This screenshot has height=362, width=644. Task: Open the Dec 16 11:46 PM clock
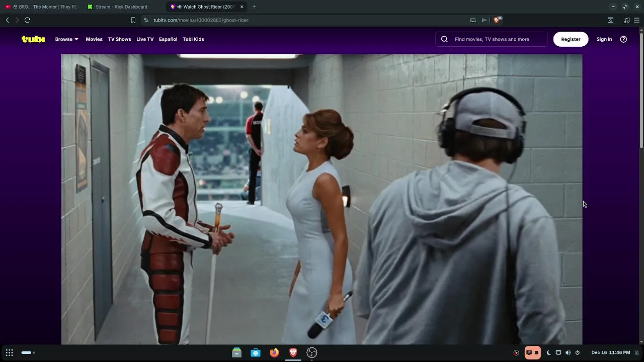610,352
